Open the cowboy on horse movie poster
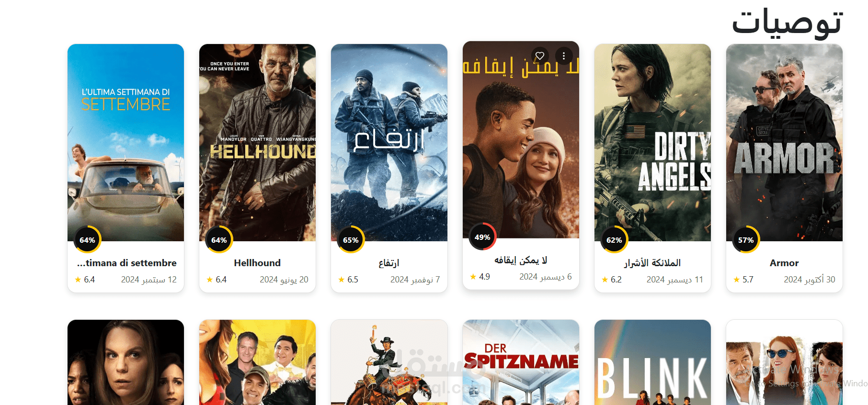 (389, 362)
